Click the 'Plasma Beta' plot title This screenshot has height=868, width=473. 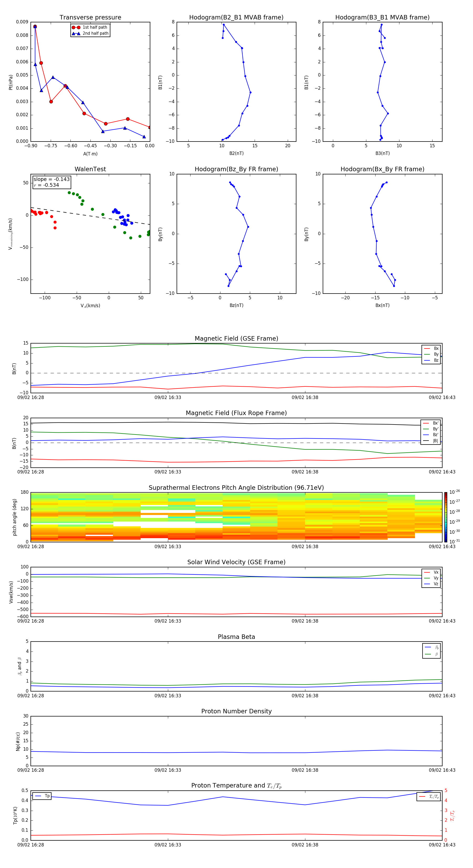[236, 637]
